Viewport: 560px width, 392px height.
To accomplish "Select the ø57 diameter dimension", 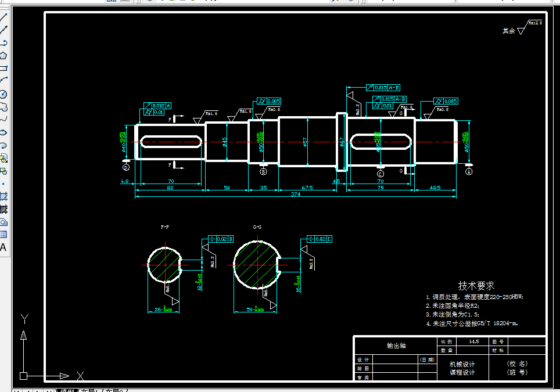I will coord(305,142).
